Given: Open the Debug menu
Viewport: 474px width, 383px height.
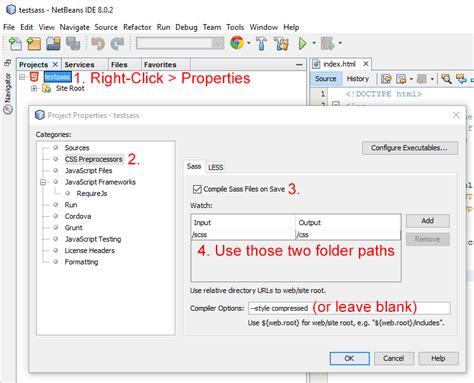Looking at the screenshot, I should point(186,27).
